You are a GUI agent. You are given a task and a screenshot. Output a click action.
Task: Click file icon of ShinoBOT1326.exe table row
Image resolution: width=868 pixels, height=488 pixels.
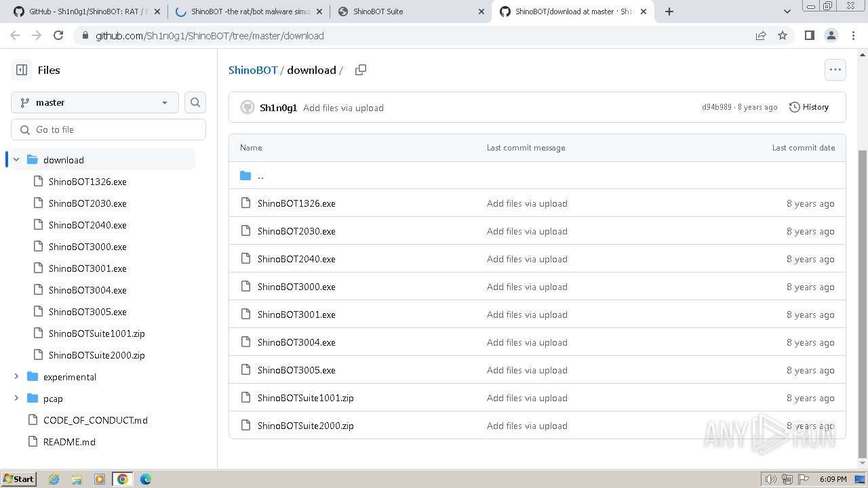pos(245,203)
